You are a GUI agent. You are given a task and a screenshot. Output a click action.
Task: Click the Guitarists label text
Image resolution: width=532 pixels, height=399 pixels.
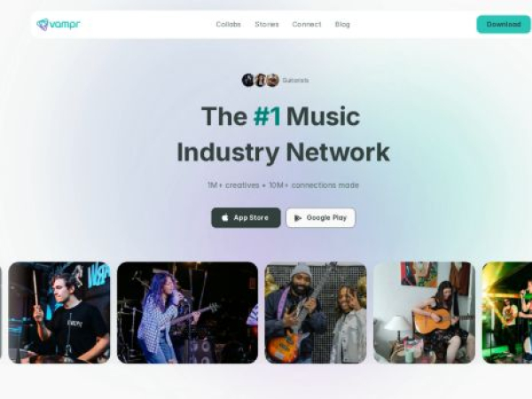(295, 81)
